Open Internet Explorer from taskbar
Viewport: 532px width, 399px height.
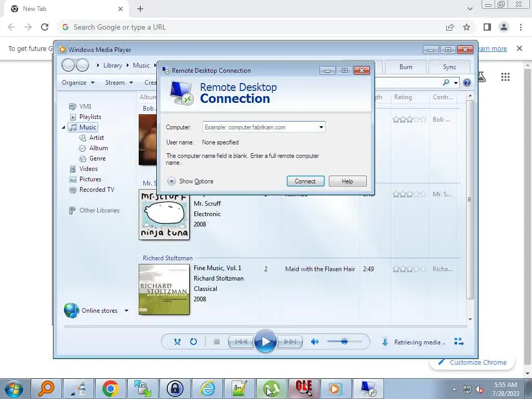[x=207, y=389]
